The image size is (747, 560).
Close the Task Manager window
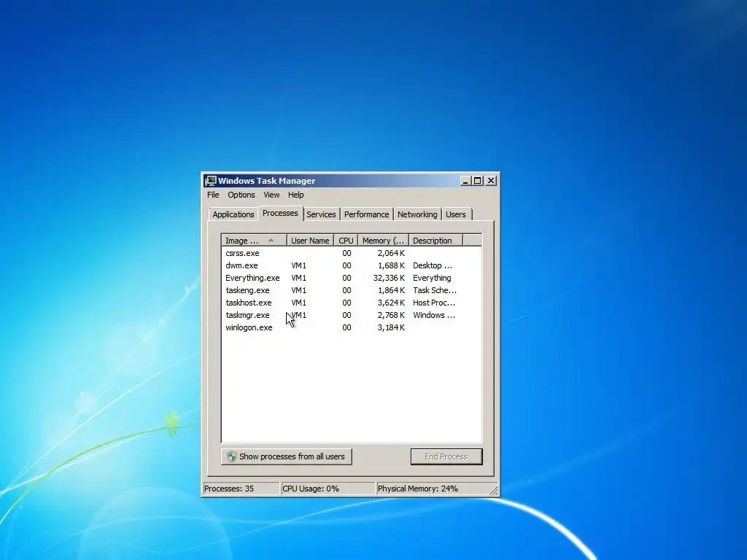[x=491, y=181]
